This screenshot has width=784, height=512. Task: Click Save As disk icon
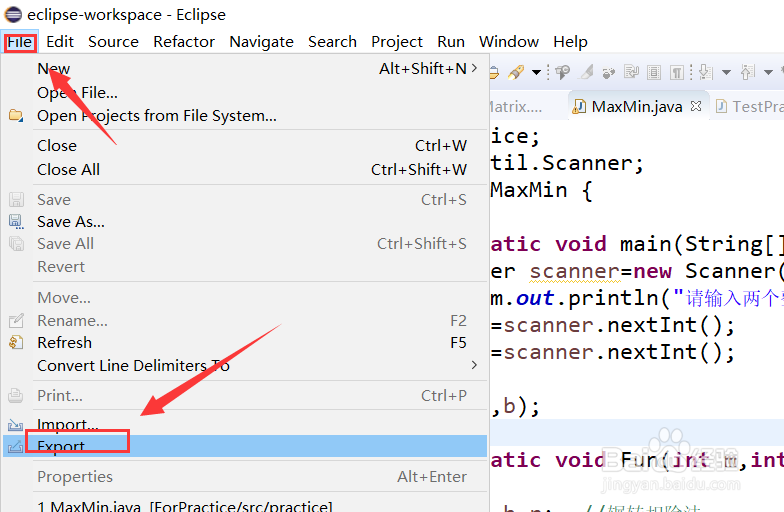[15, 222]
